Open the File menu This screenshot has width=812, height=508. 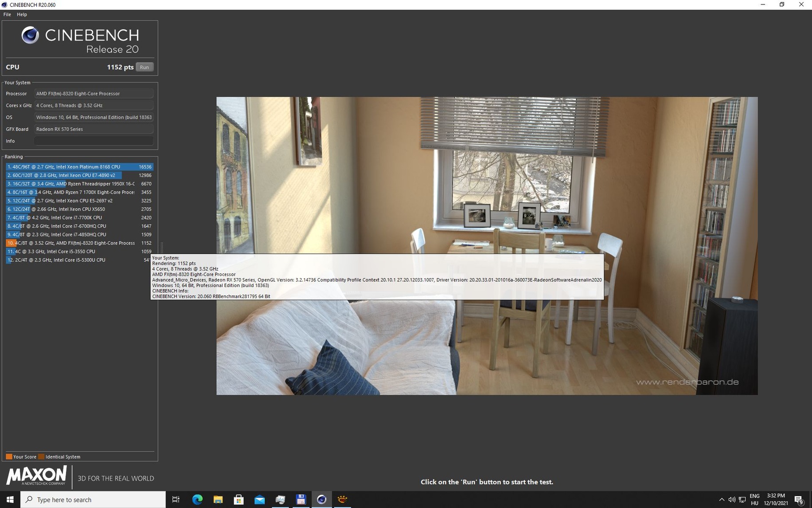[x=7, y=14]
